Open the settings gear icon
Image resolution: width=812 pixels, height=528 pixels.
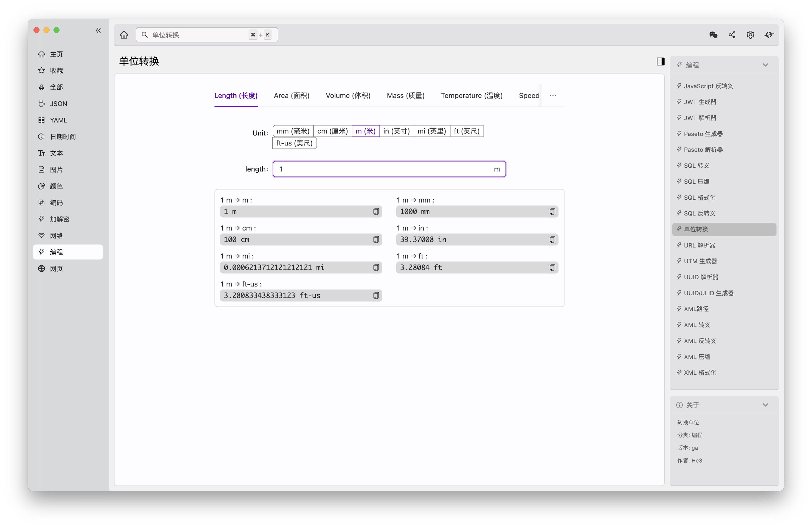coord(750,34)
